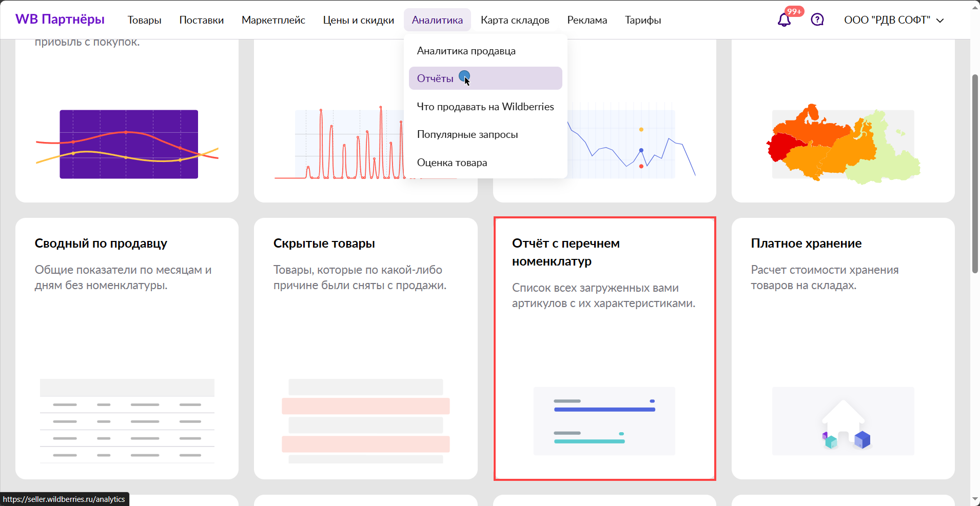This screenshot has width=980, height=506.
Task: Click the purple chart illustration
Action: tap(128, 144)
